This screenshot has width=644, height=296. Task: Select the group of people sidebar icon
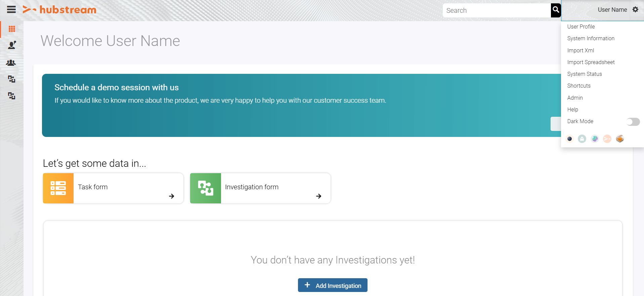[x=11, y=63]
